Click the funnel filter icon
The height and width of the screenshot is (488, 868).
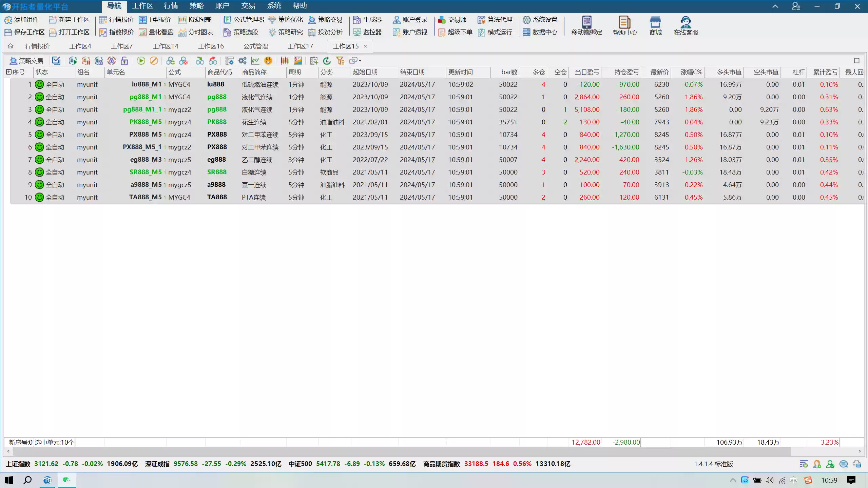(340, 61)
